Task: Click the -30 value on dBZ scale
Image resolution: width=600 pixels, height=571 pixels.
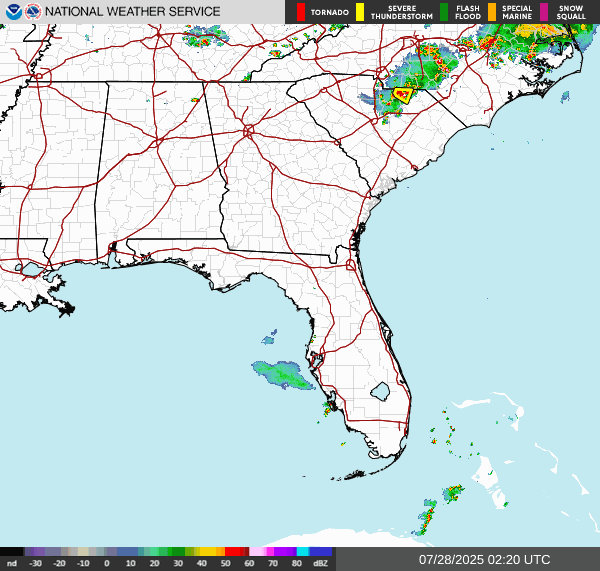Action: tap(35, 563)
